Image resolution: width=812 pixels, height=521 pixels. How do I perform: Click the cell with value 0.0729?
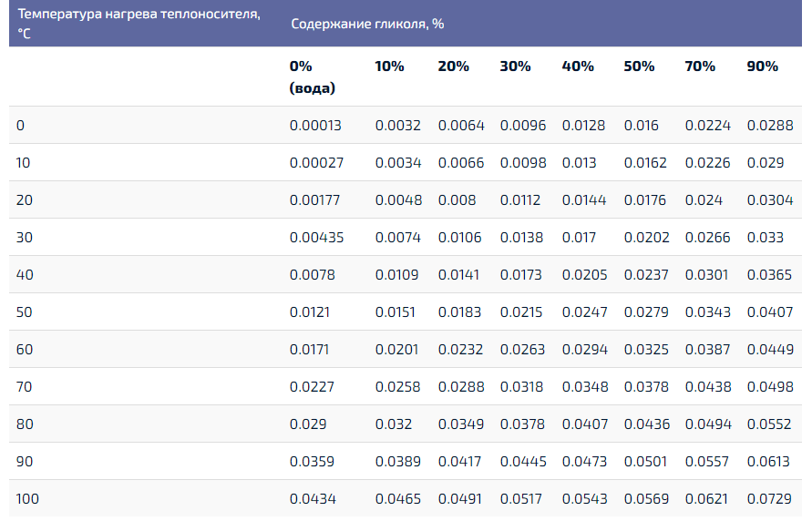(x=770, y=499)
